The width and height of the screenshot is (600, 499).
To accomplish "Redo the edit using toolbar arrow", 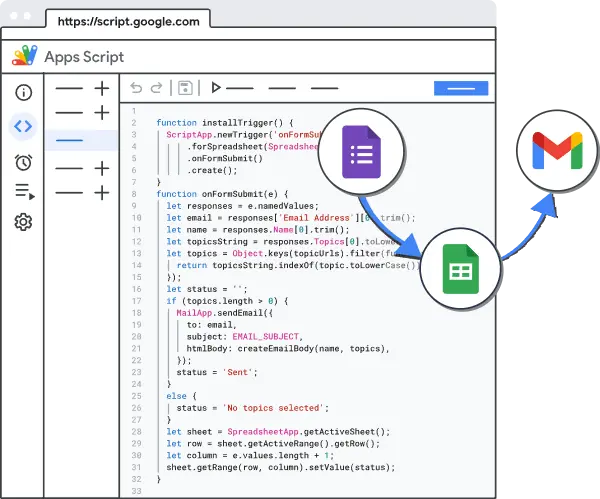I will click(x=157, y=88).
